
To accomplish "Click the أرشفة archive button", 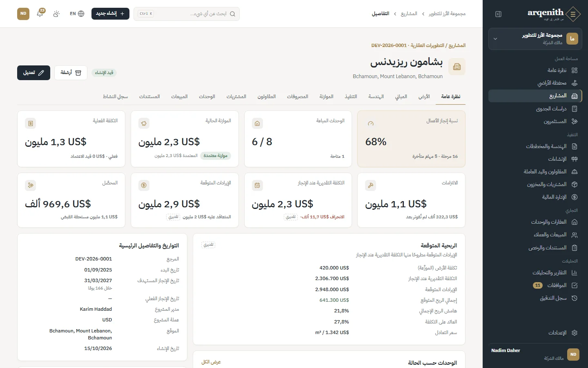I will [71, 73].
